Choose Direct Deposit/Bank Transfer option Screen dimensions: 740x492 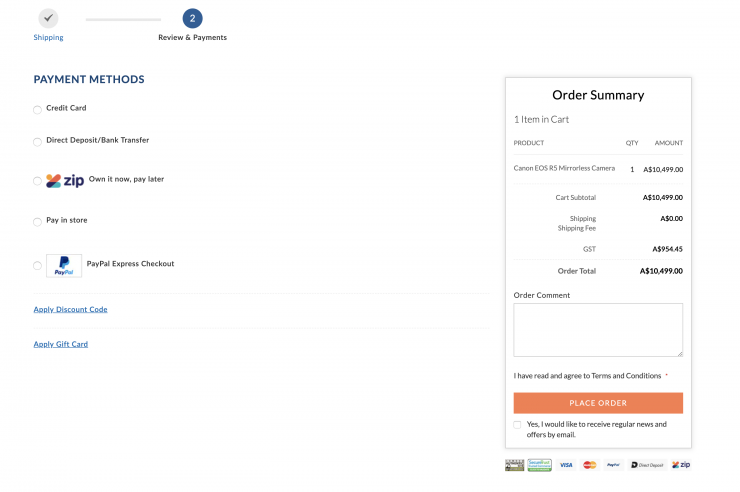[38, 142]
